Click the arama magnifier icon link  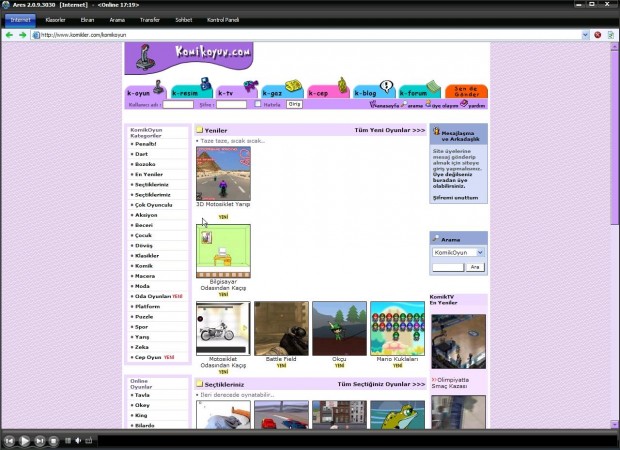click(x=412, y=105)
